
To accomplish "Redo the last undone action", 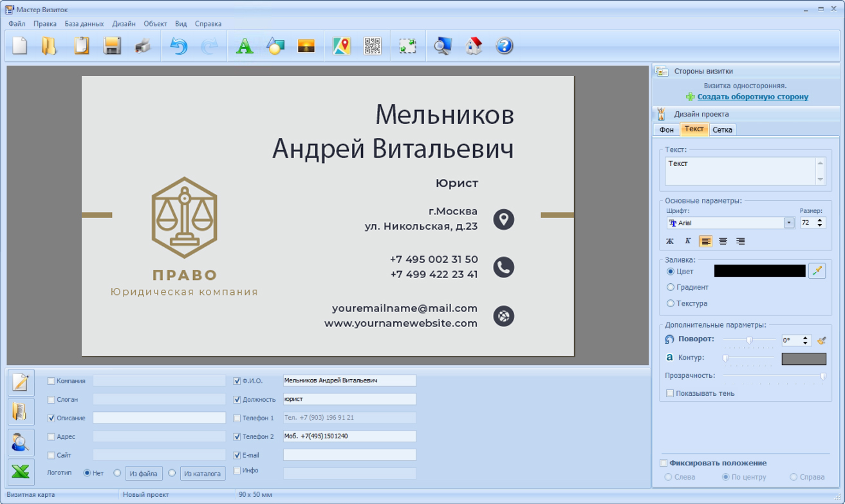I will (209, 46).
